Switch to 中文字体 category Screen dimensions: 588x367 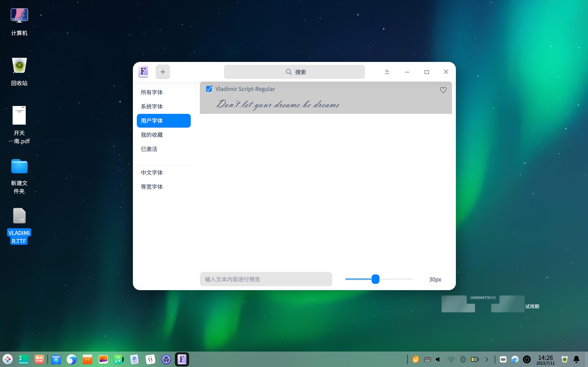coord(152,173)
